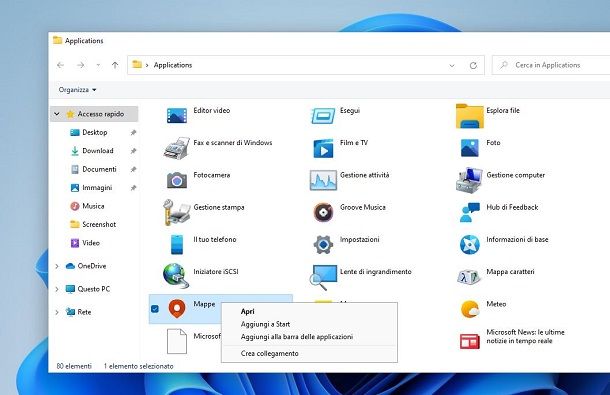Select the Hub di Feedback icon
Image resolution: width=610 pixels, height=395 pixels.
[470, 212]
